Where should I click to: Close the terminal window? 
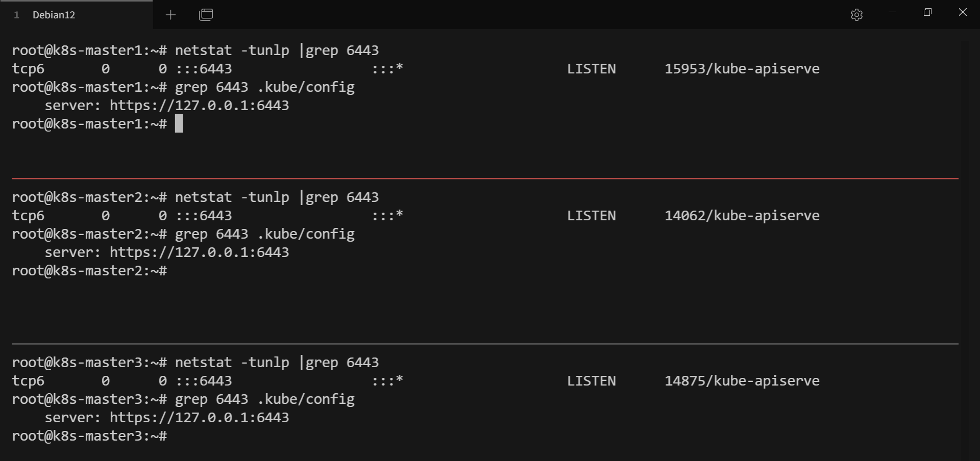(x=963, y=12)
